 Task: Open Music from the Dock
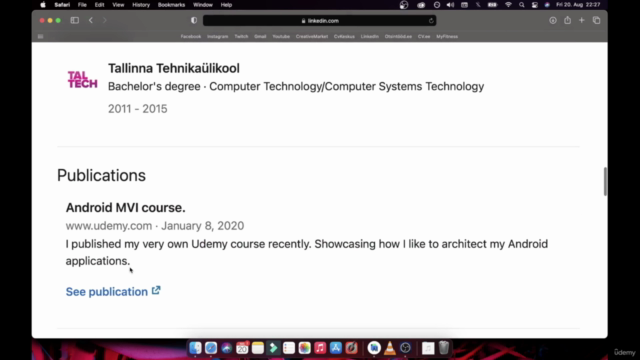[320, 348]
